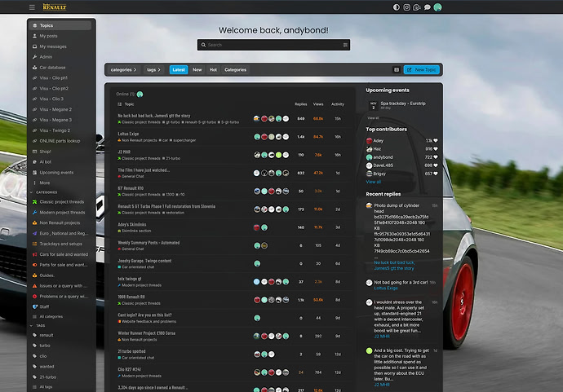The width and height of the screenshot is (563, 392).
Task: Open Modern project threads category
Action: 60,213
